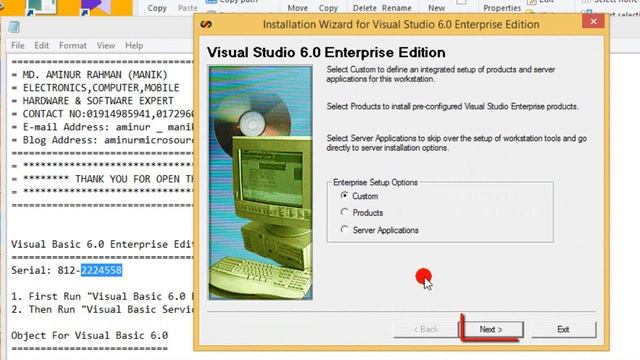The width and height of the screenshot is (640, 360).
Task: Click the 'ELECTRONICS,COMPUTER,MOBILE' line
Action: coord(101,88)
